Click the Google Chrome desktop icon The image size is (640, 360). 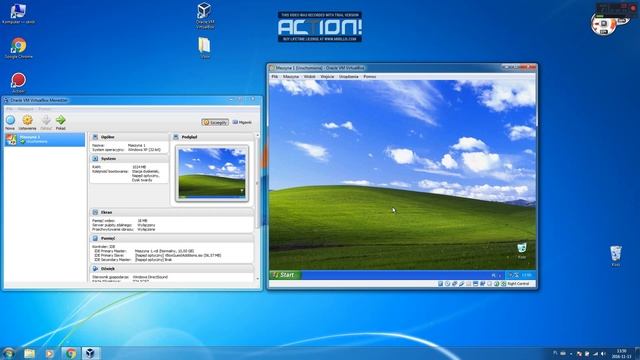pyautogui.click(x=18, y=48)
